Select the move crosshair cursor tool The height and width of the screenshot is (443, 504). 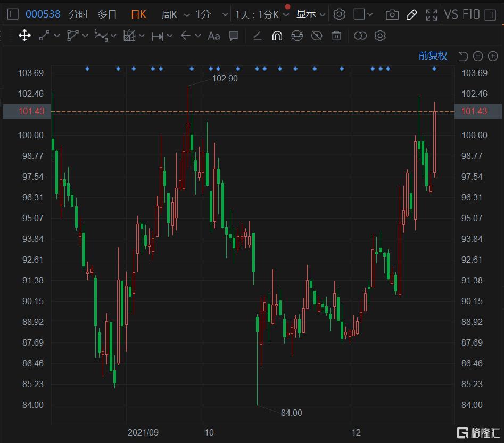[x=24, y=36]
